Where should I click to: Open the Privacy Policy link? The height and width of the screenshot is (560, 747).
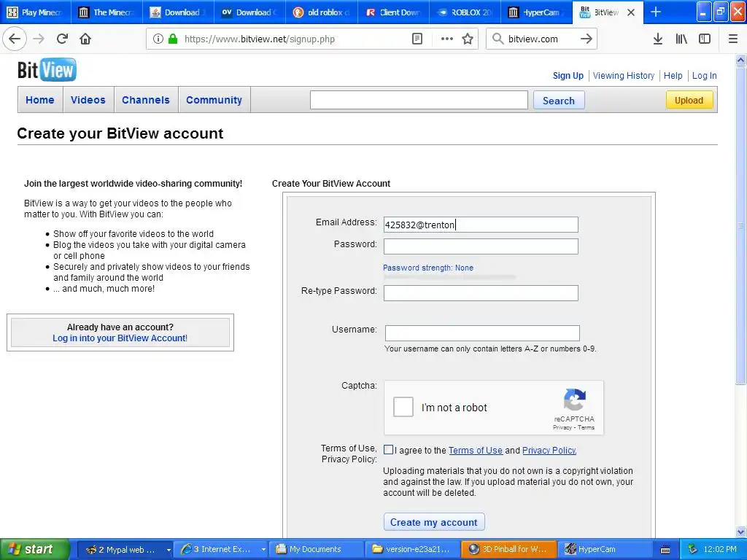click(549, 450)
